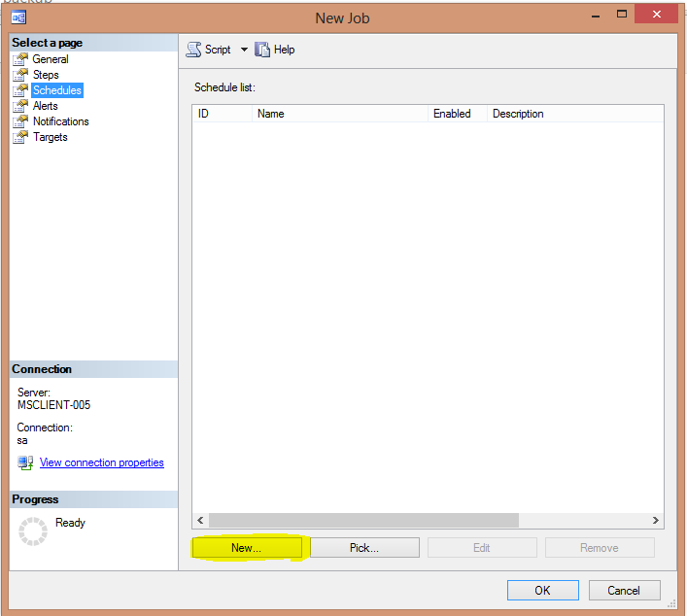This screenshot has width=687, height=616.
Task: Open View connection properties link
Action: [101, 462]
